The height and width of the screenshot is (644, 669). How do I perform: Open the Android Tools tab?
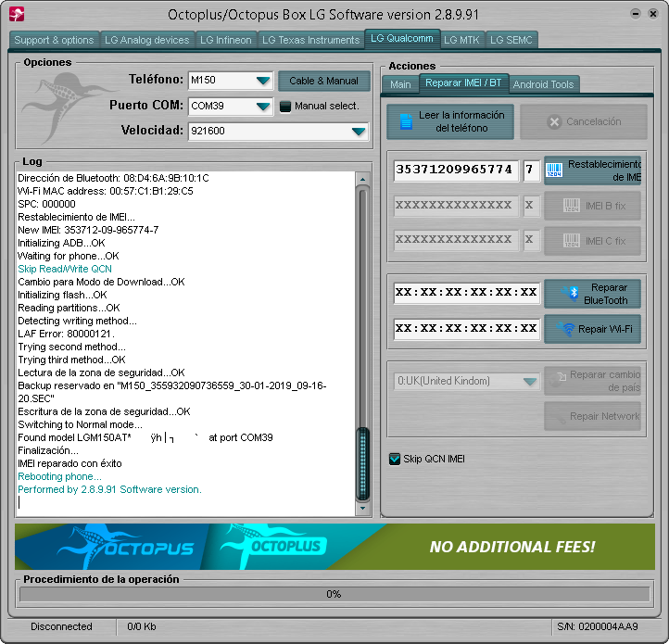click(x=543, y=84)
